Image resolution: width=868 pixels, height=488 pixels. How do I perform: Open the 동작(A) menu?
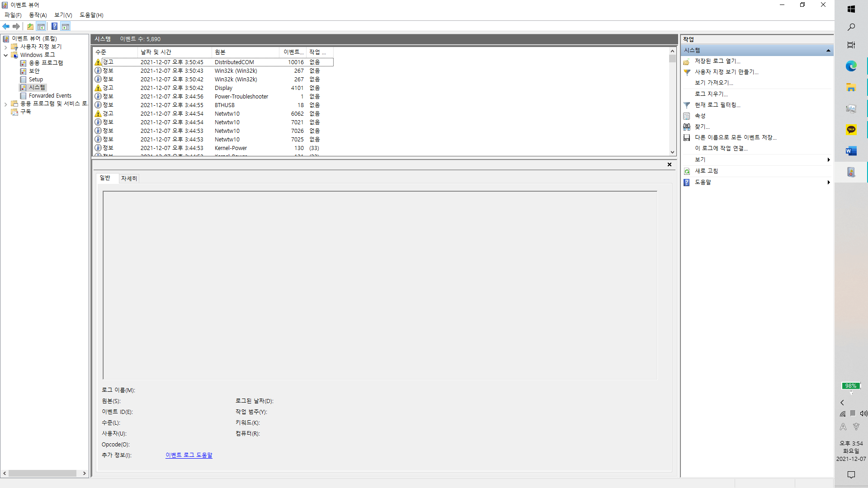coord(38,15)
